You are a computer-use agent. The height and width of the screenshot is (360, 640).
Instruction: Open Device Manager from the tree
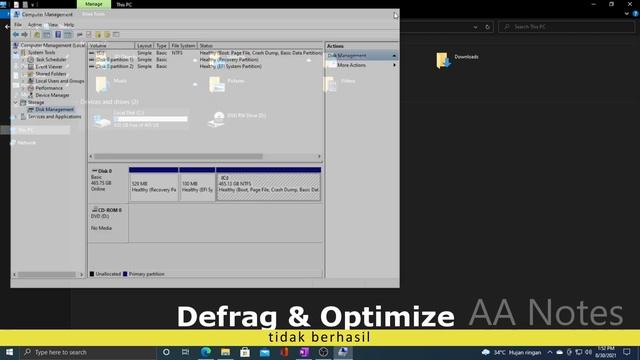coord(52,95)
